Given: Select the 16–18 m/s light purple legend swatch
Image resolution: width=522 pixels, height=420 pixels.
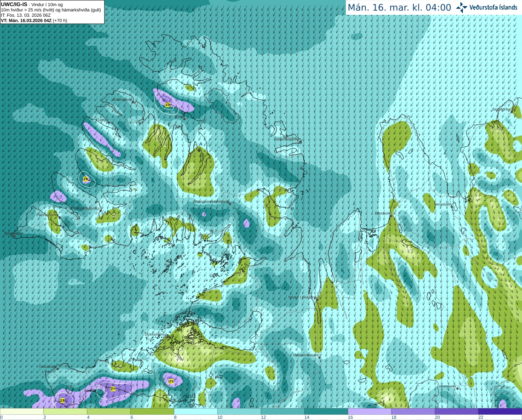Looking at the screenshot, I should (x=369, y=411).
